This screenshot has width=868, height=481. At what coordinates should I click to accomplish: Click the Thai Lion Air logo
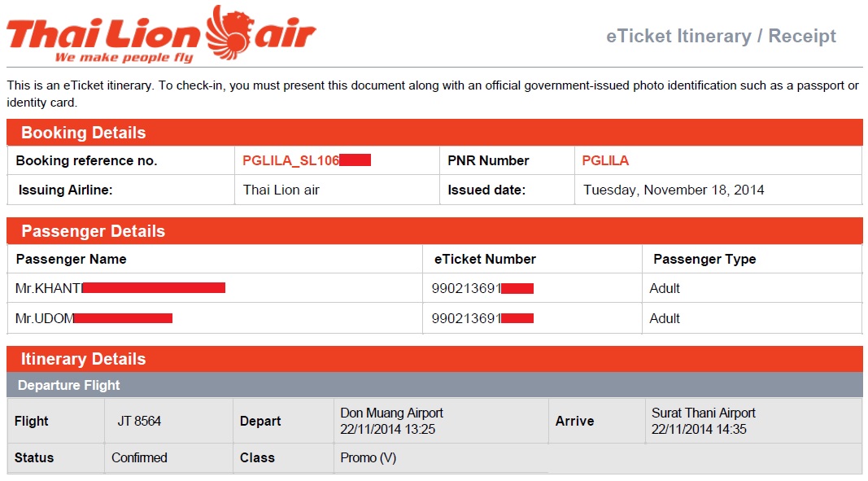161,34
